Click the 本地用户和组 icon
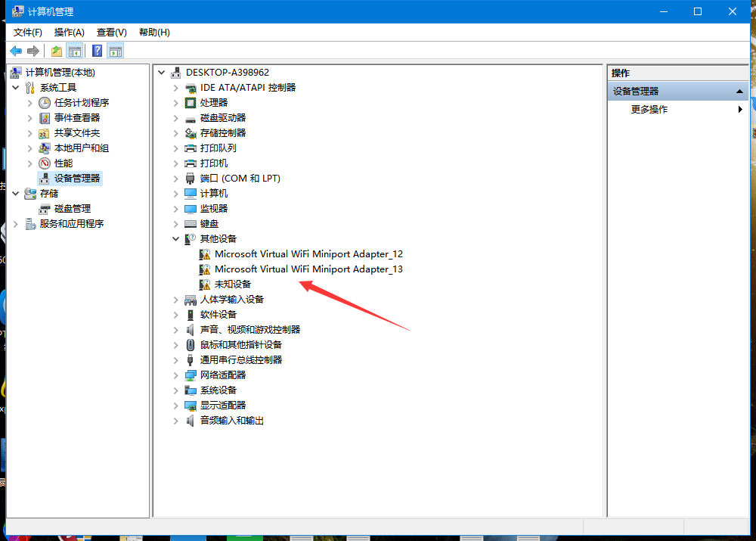The height and width of the screenshot is (541, 756). pyautogui.click(x=45, y=148)
